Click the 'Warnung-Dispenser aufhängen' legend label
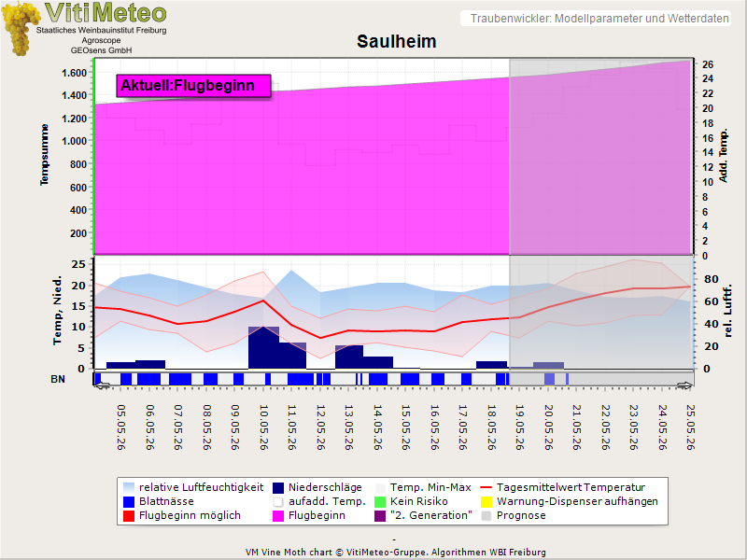 pyautogui.click(x=577, y=501)
